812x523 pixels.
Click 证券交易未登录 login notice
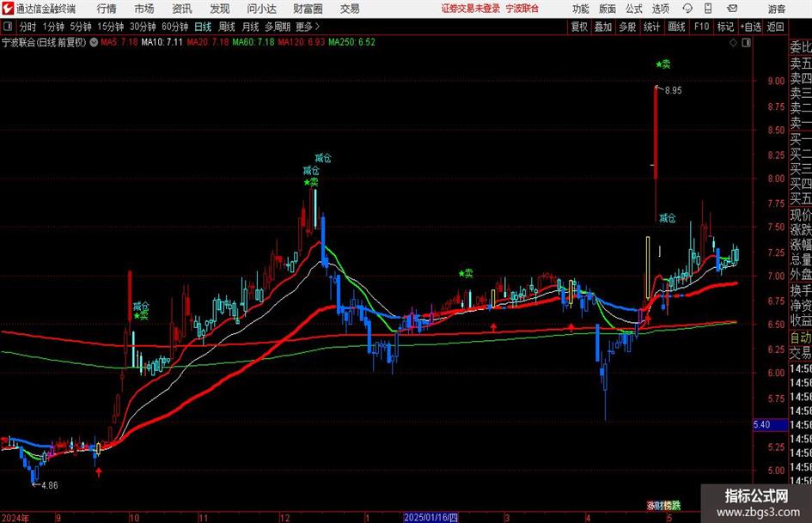pyautogui.click(x=471, y=9)
